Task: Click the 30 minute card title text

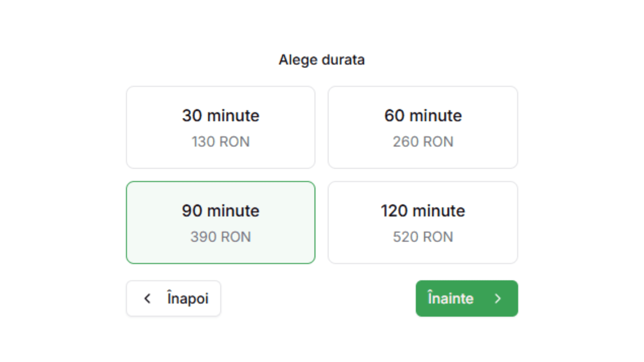Action: click(x=220, y=115)
